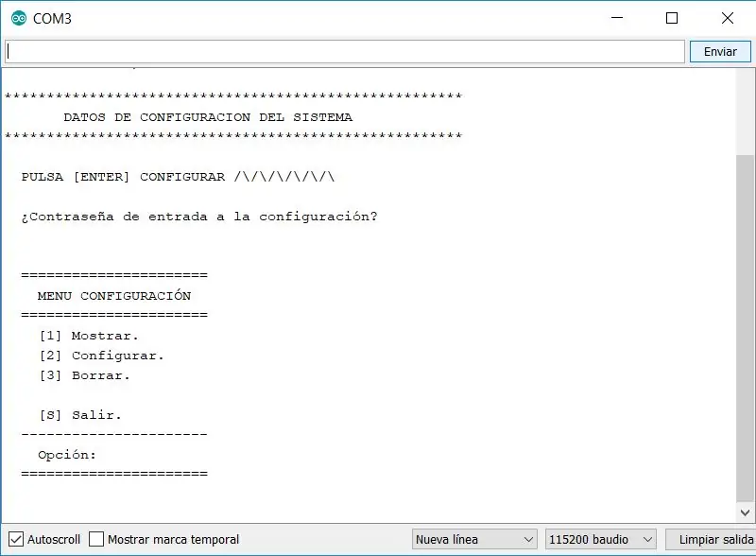Click 'MENU CONFIGURACIÓN' heading text
Screen dimensions: 756x556
114,295
